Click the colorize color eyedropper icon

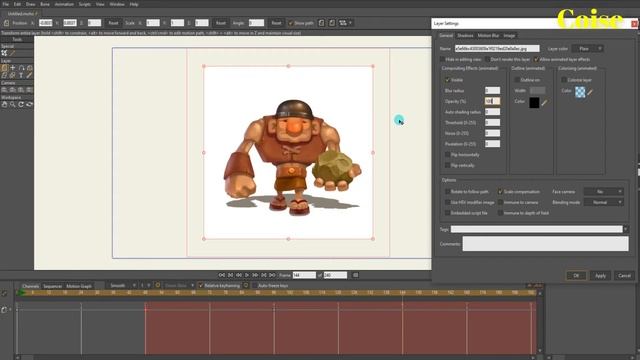[x=590, y=92]
